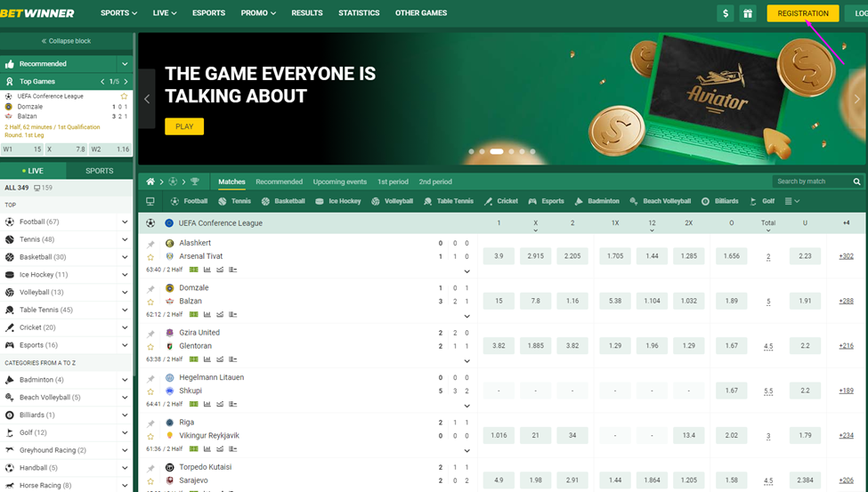Go to previous banner slide

(x=147, y=99)
